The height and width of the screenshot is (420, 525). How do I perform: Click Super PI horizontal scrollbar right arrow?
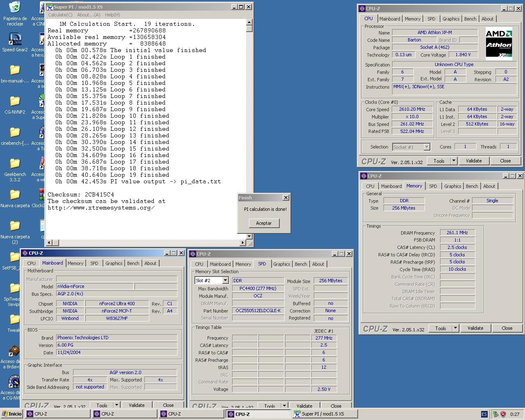[x=242, y=243]
